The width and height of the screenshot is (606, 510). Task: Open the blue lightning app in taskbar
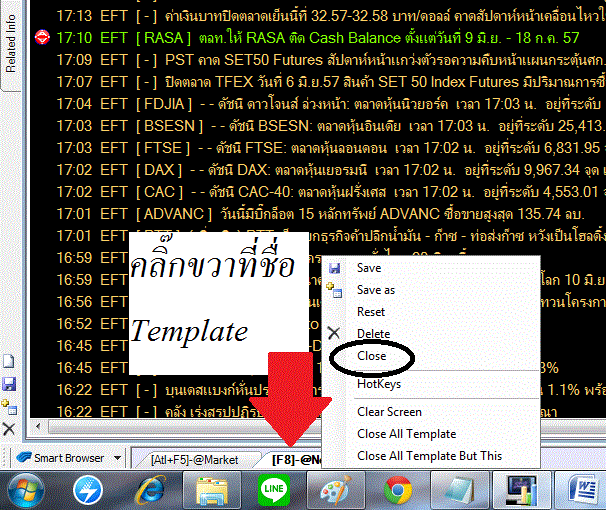pyautogui.click(x=88, y=490)
